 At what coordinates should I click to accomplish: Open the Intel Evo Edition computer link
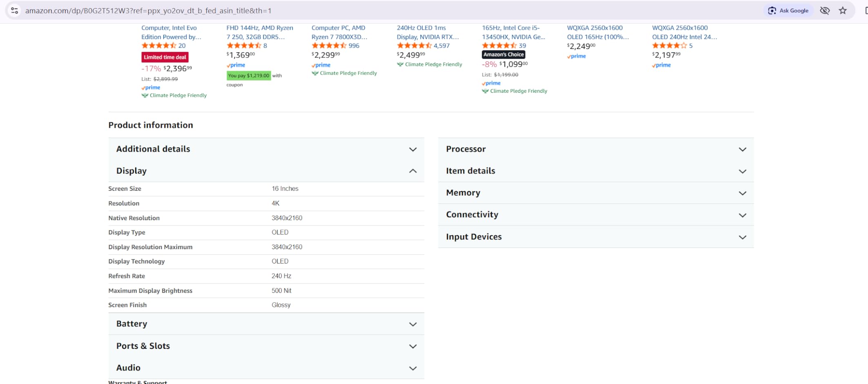(x=171, y=32)
